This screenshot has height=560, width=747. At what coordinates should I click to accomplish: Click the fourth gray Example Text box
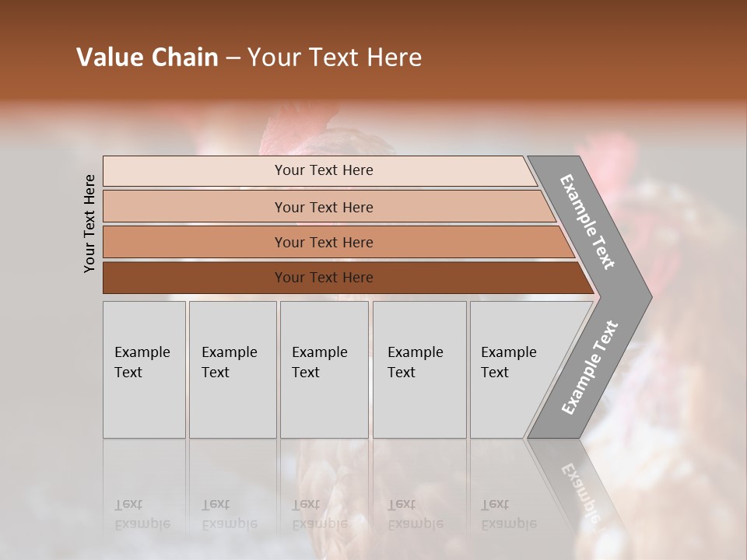coord(419,369)
